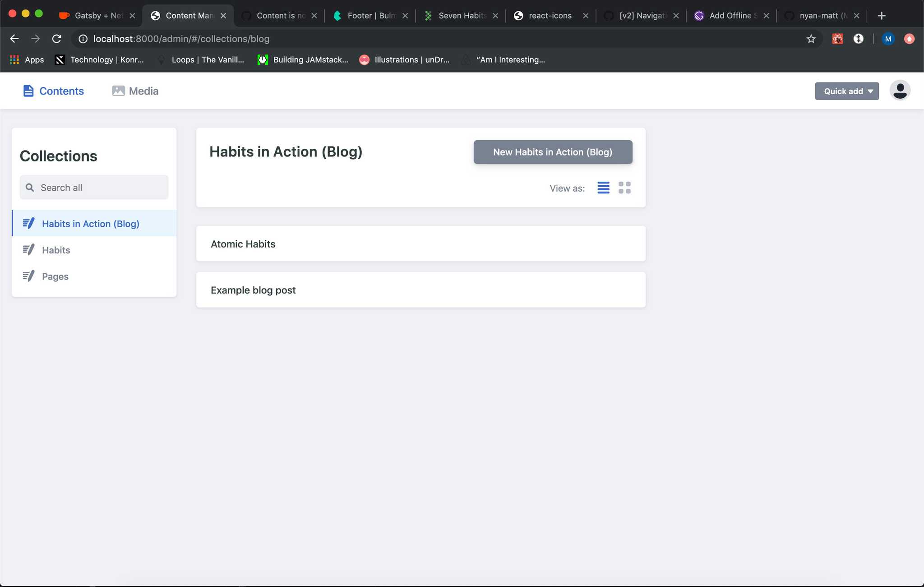Viewport: 924px width, 587px height.
Task: Select the Habits collection
Action: 94,250
